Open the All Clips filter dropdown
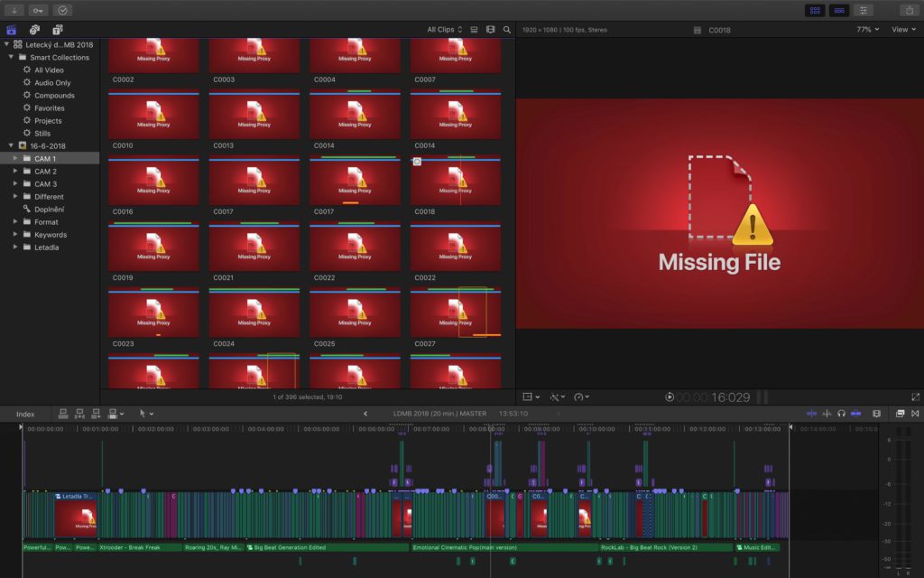The height and width of the screenshot is (578, 924). (x=444, y=30)
